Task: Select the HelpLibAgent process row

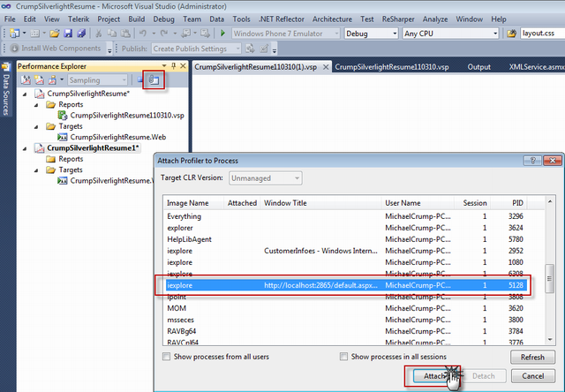Action: 346,239
